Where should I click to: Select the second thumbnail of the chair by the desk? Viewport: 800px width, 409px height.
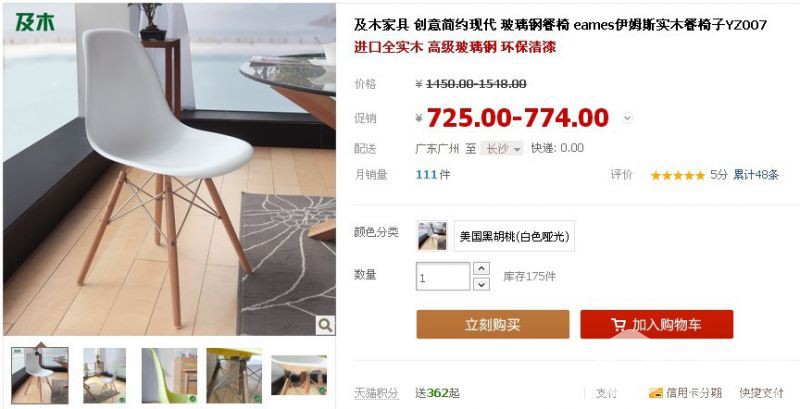click(x=105, y=375)
